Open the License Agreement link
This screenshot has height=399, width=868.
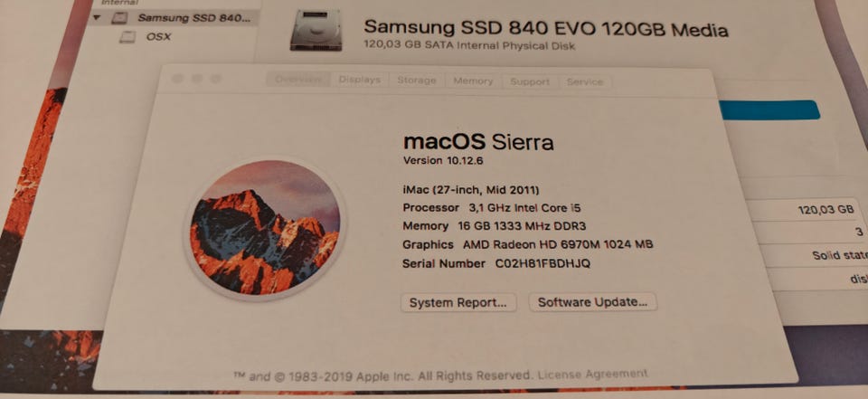click(x=592, y=374)
